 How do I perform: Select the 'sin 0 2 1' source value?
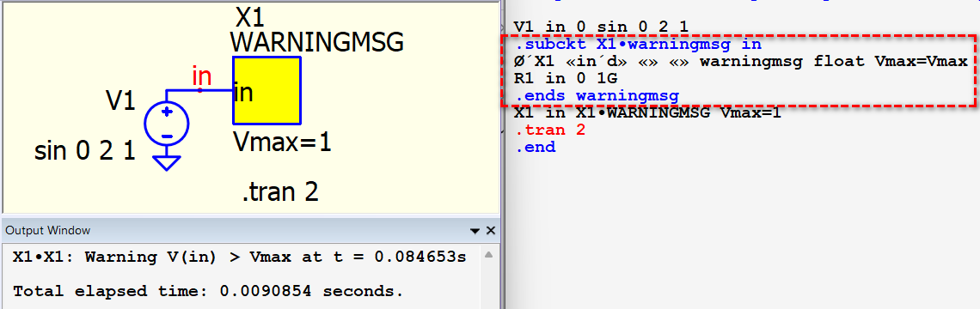(x=84, y=150)
